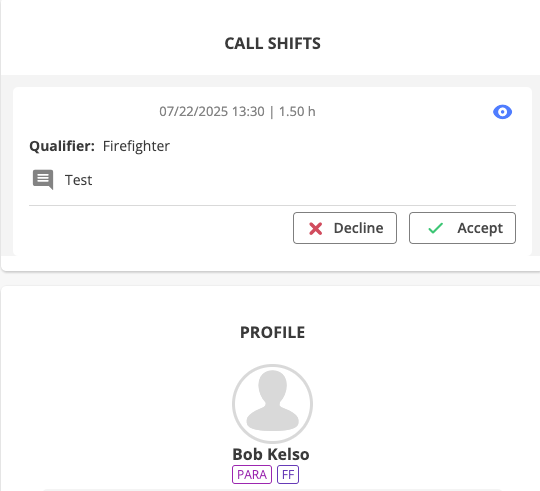Decline the call shift
Screen dimensions: 540x491
(345, 228)
